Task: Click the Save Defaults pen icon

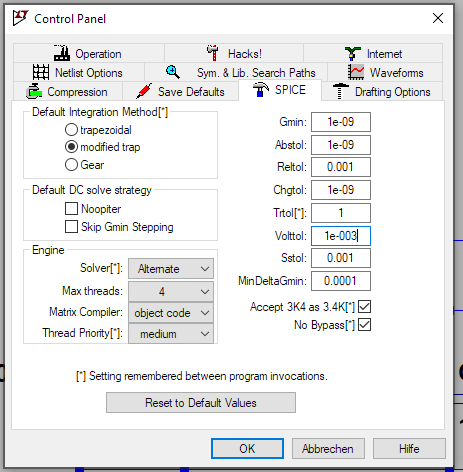Action: pos(144,91)
